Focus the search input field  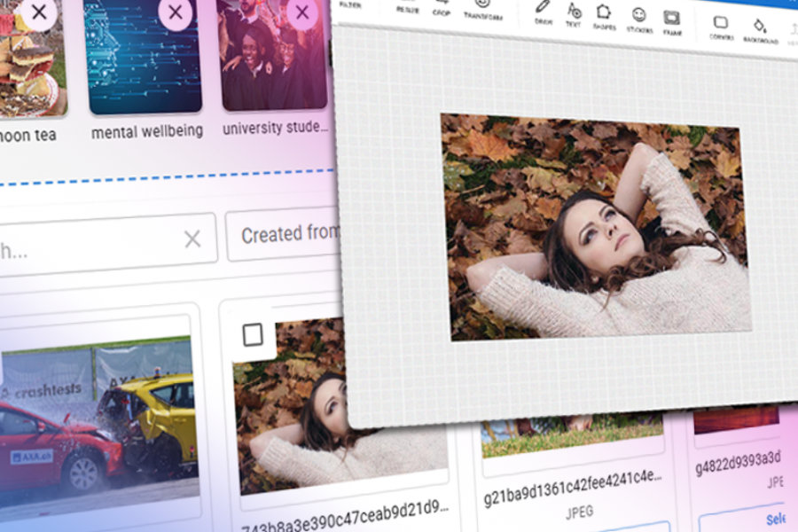point(108,245)
